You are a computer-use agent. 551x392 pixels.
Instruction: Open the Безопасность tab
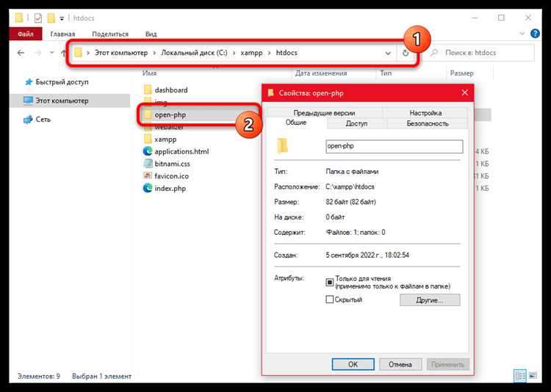pos(428,123)
